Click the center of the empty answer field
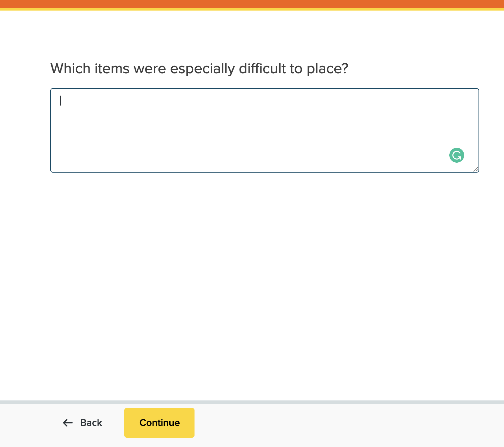Image resolution: width=504 pixels, height=447 pixels. click(264, 130)
